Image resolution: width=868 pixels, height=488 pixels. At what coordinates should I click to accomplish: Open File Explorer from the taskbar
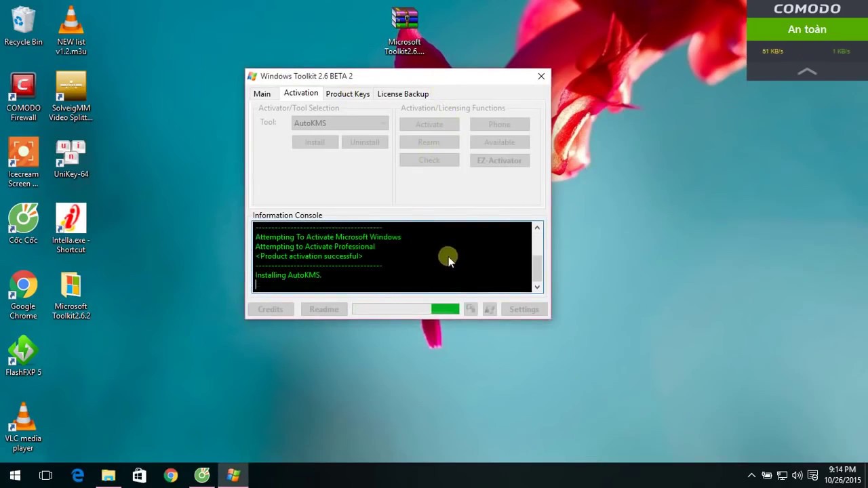click(108, 476)
